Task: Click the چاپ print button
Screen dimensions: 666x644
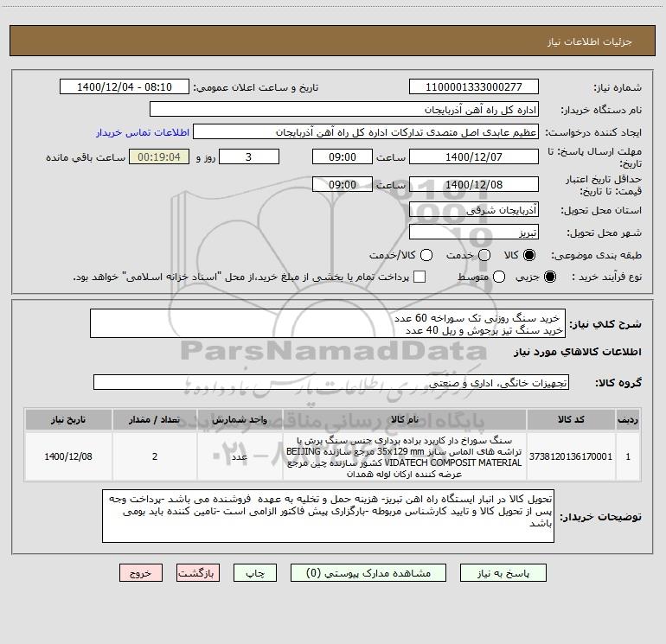Action: pos(255,573)
